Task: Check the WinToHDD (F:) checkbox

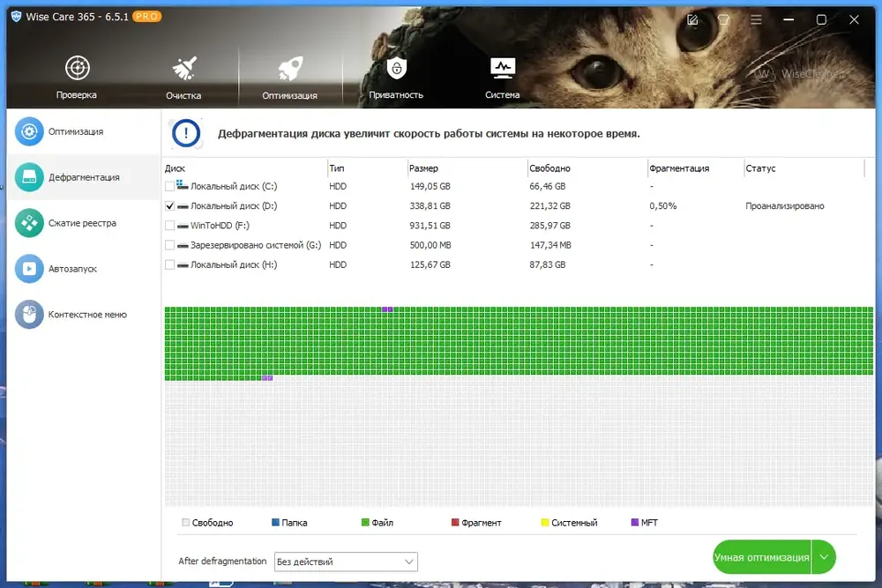Action: pos(169,226)
